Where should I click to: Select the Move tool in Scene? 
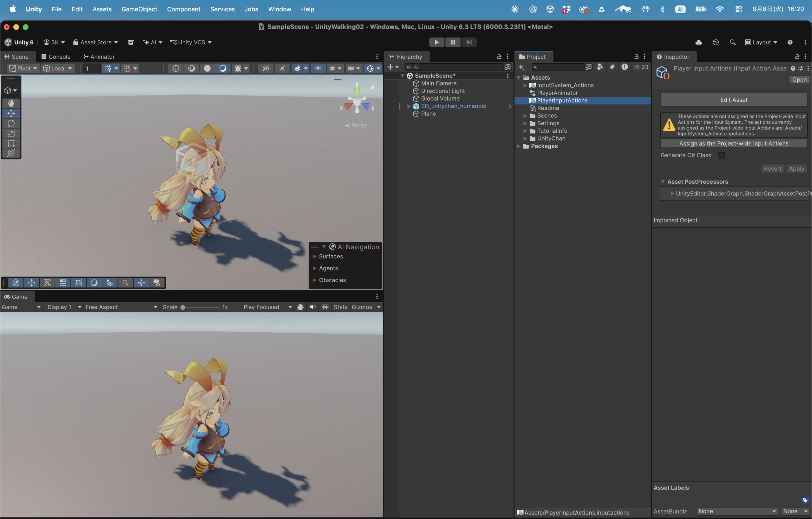(x=11, y=113)
